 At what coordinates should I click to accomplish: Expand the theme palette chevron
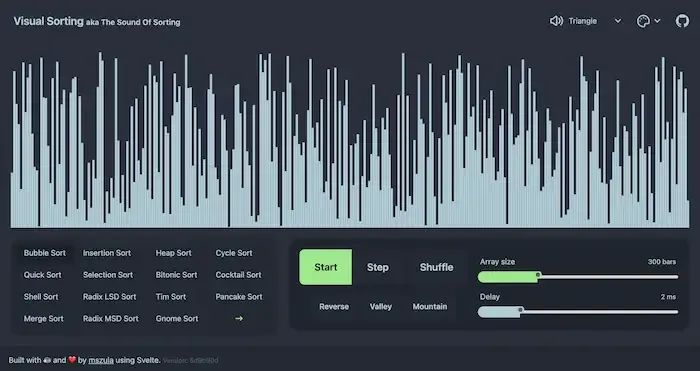click(657, 21)
